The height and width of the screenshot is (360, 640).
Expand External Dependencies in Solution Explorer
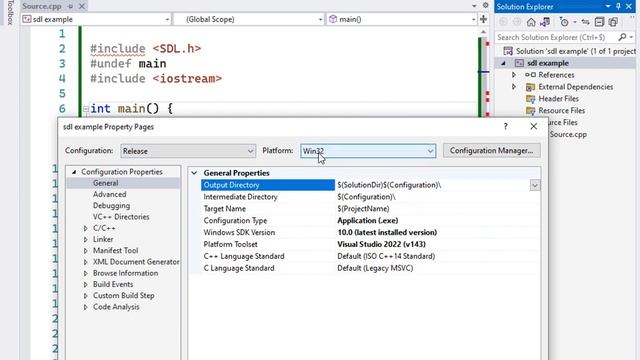click(x=514, y=87)
